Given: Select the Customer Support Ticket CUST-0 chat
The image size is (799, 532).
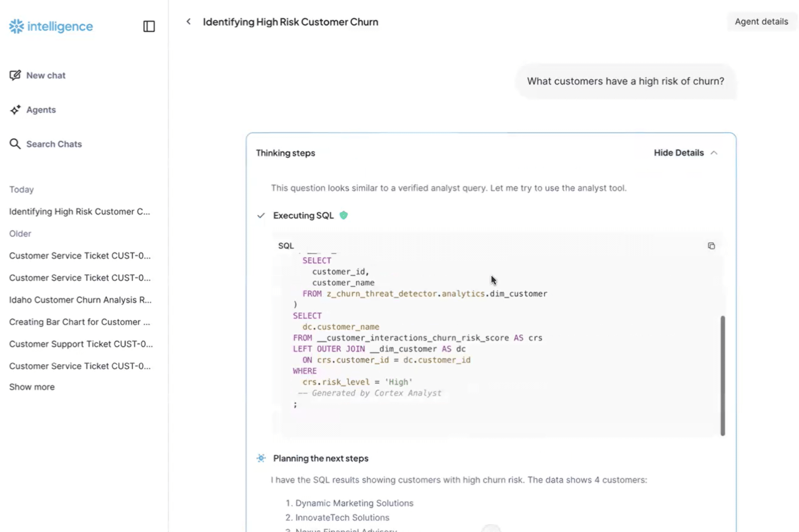Looking at the screenshot, I should [x=81, y=344].
